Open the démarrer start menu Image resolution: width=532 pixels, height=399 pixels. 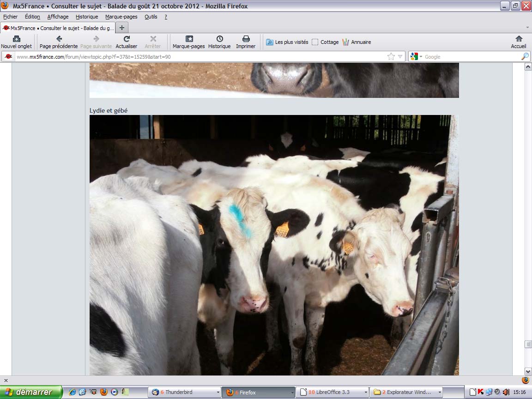[31, 392]
